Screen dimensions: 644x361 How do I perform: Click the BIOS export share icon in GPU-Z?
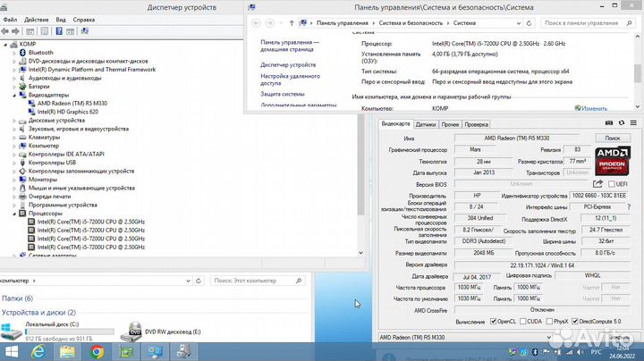coord(598,184)
